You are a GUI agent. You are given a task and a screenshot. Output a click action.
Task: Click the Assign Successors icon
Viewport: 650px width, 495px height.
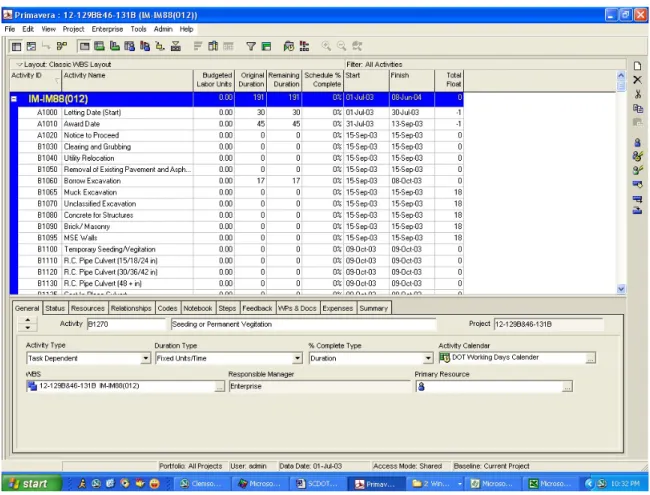(638, 210)
